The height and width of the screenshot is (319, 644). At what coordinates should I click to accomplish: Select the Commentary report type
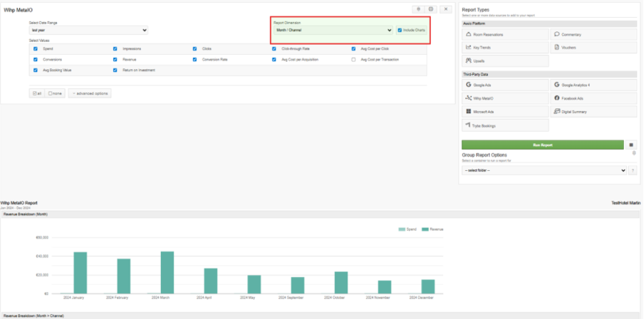point(593,34)
